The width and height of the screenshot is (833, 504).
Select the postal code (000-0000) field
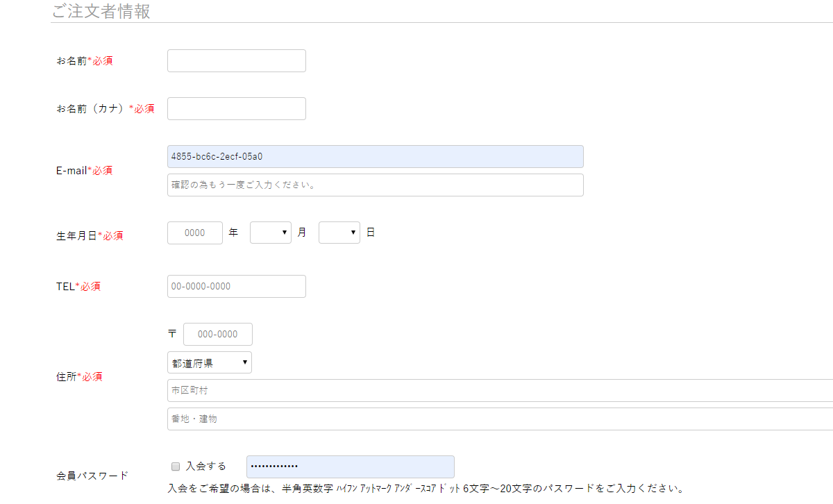pyautogui.click(x=217, y=334)
